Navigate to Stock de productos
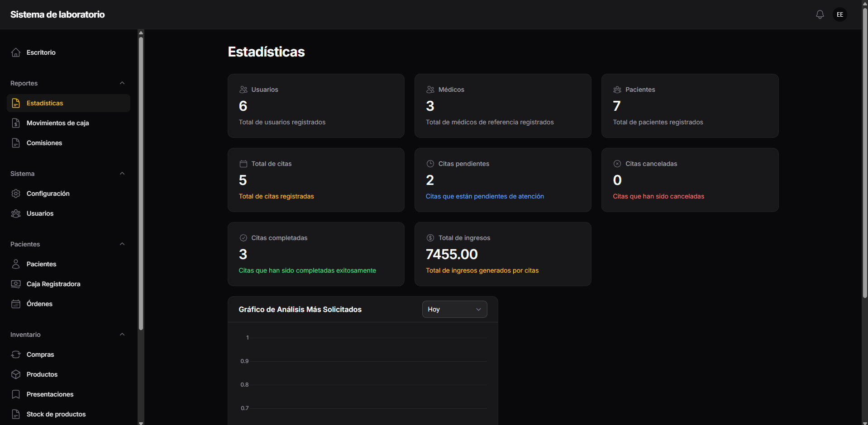 click(x=56, y=414)
